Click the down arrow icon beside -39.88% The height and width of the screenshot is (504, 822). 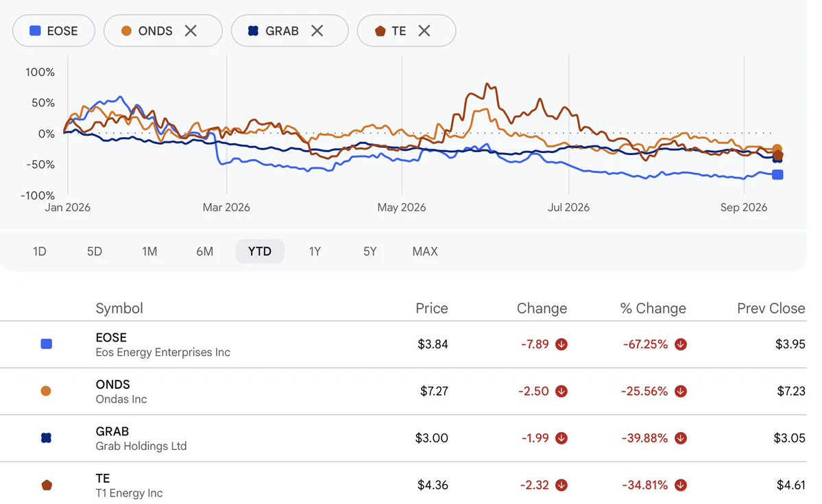[681, 438]
